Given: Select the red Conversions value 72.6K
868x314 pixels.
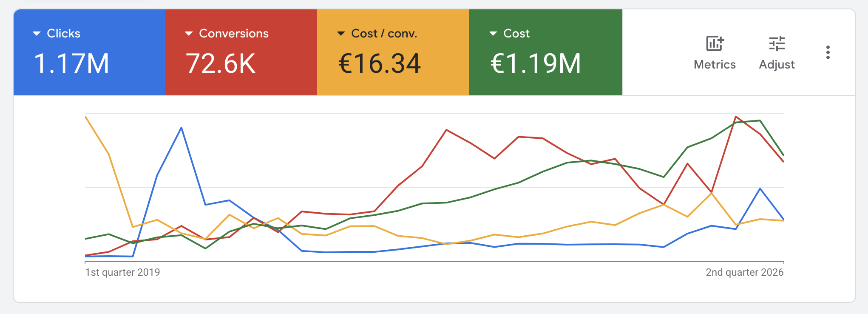Looking at the screenshot, I should (x=221, y=63).
